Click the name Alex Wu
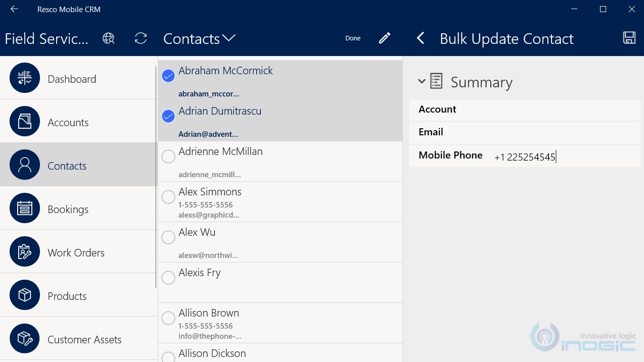The height and width of the screenshot is (362, 644). pyautogui.click(x=197, y=232)
